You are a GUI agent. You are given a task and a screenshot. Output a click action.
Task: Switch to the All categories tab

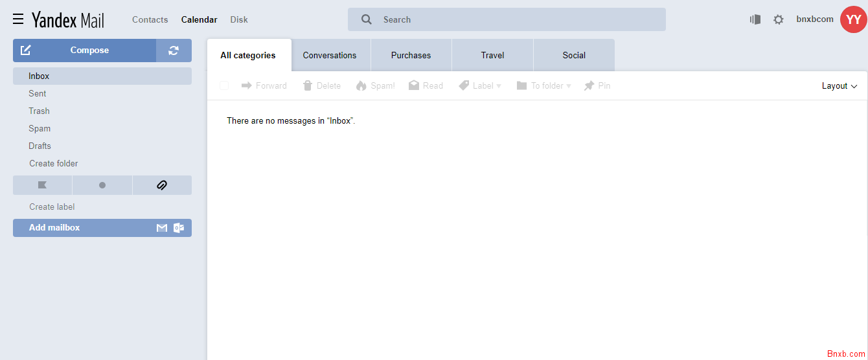[x=249, y=55]
